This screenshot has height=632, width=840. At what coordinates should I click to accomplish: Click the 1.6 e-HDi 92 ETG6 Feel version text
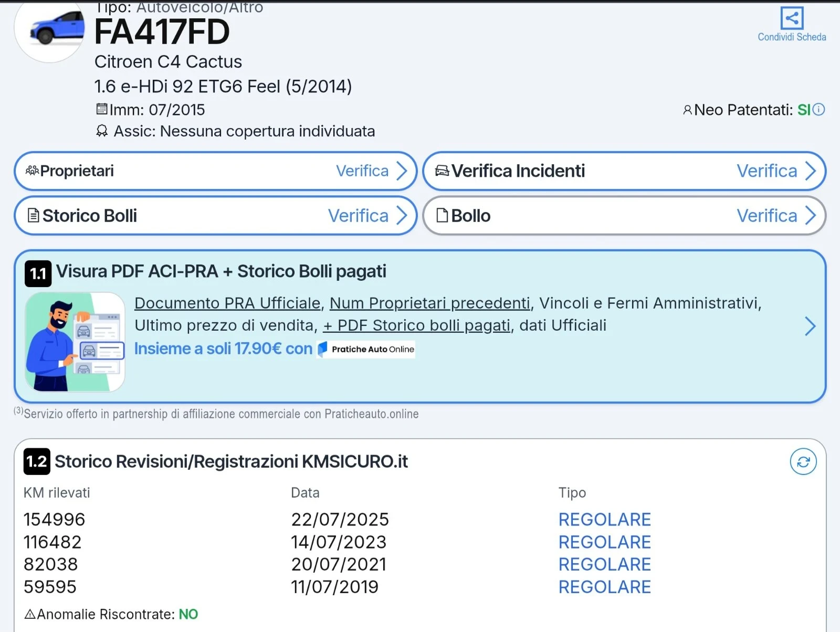pyautogui.click(x=223, y=86)
